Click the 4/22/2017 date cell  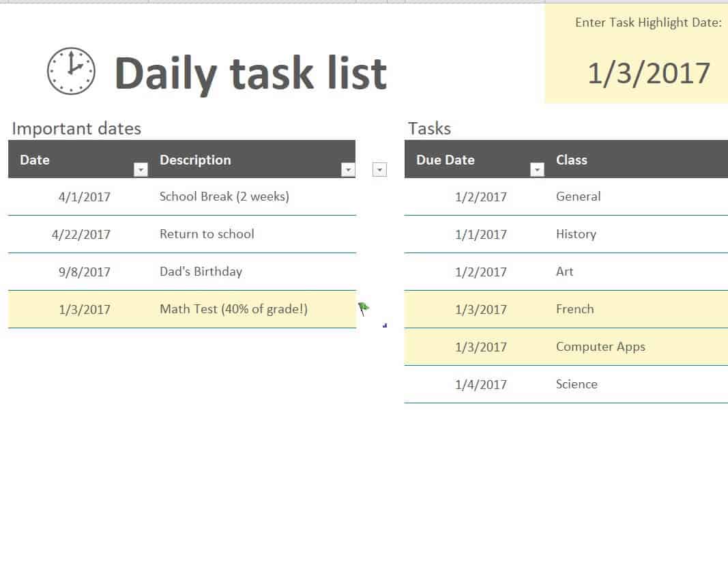tap(78, 234)
